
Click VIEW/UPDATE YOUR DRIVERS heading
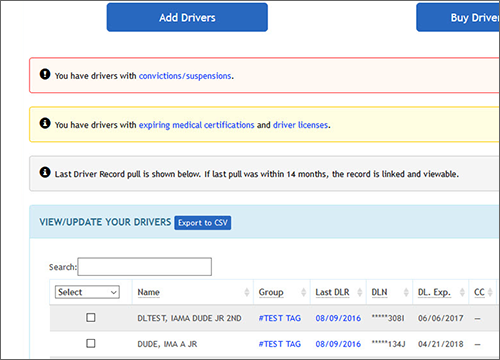pos(105,222)
